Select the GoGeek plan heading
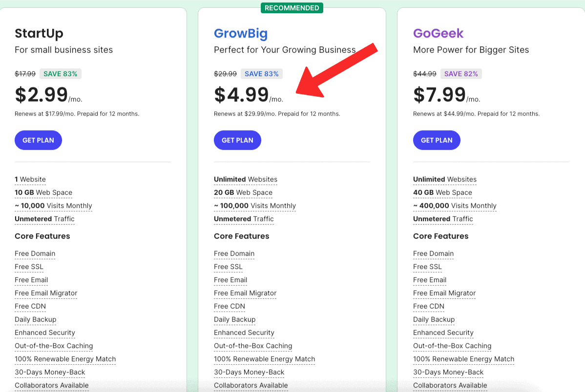This screenshot has height=392, width=585. click(x=438, y=33)
